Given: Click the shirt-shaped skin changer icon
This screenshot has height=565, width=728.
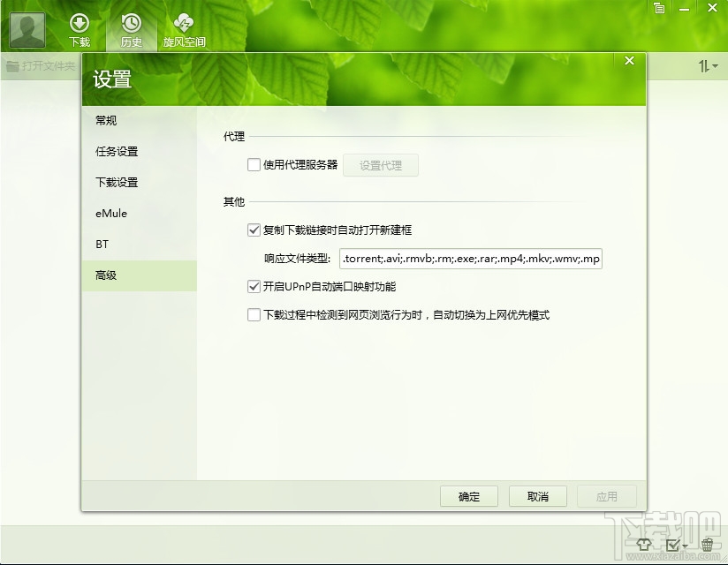Looking at the screenshot, I should tap(644, 546).
